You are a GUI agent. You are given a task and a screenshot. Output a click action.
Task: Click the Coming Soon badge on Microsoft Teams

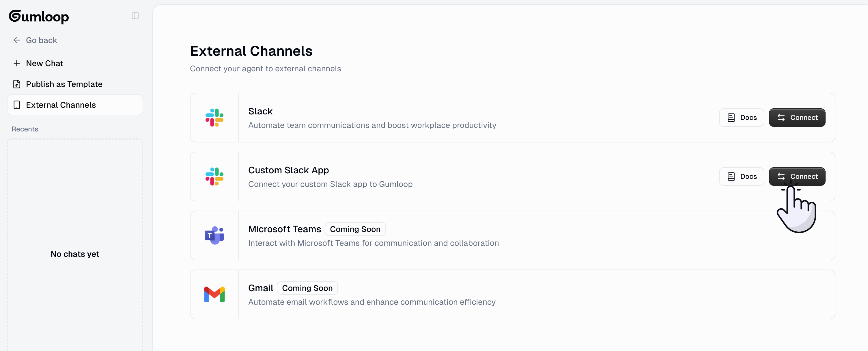point(355,229)
